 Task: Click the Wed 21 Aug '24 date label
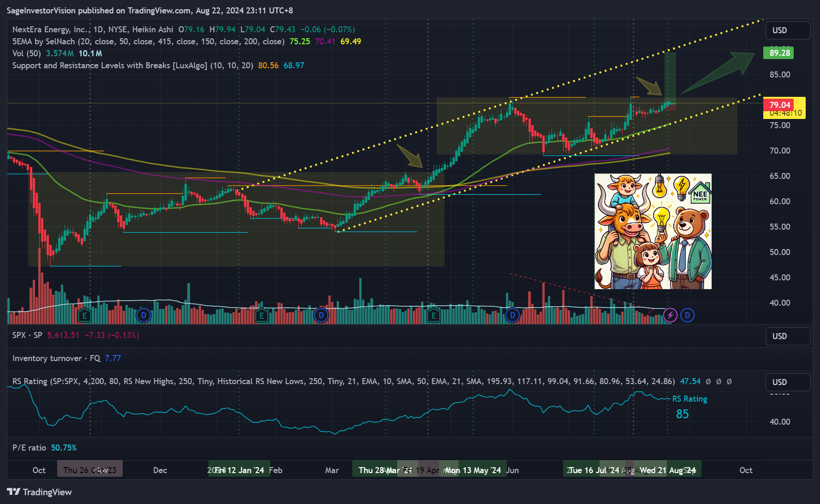667,470
